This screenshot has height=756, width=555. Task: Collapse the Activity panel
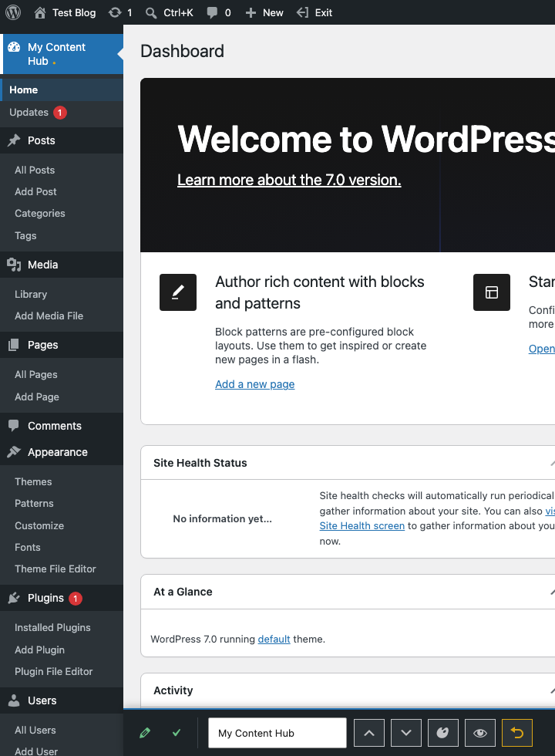(x=552, y=690)
